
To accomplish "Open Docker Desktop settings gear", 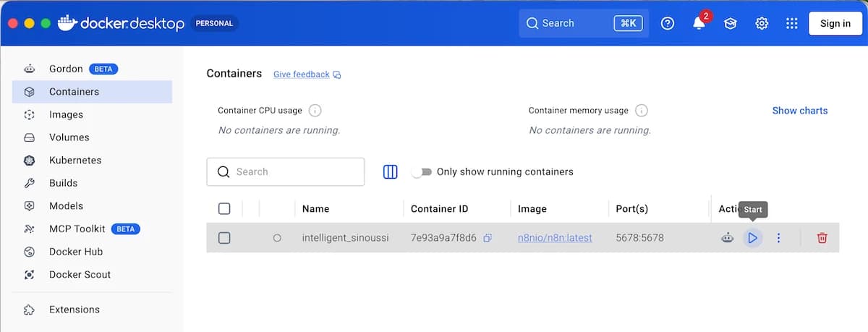I will tap(762, 23).
